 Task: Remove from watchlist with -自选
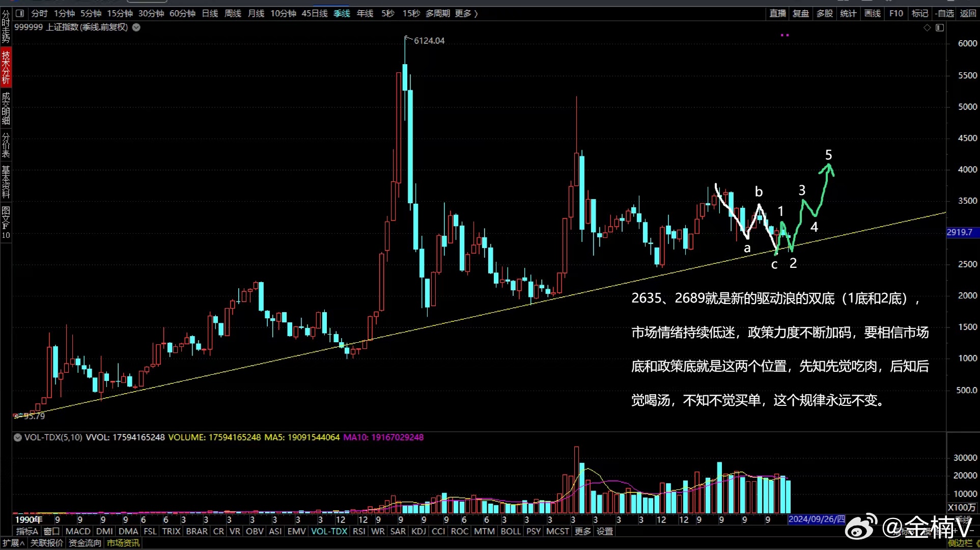coord(945,13)
